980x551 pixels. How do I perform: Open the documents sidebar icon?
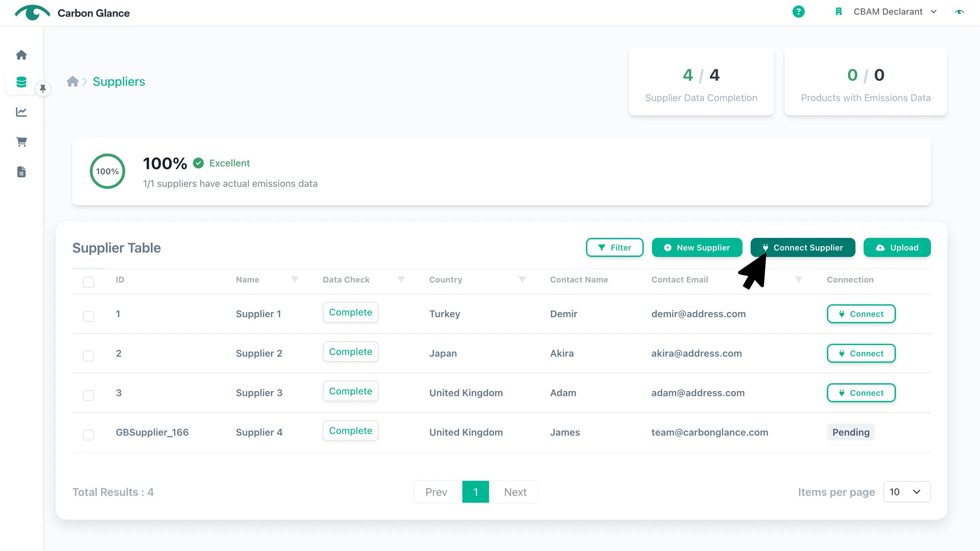click(21, 172)
